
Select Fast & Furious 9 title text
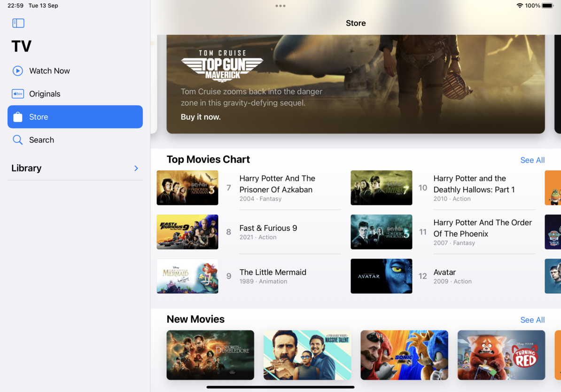(x=268, y=228)
